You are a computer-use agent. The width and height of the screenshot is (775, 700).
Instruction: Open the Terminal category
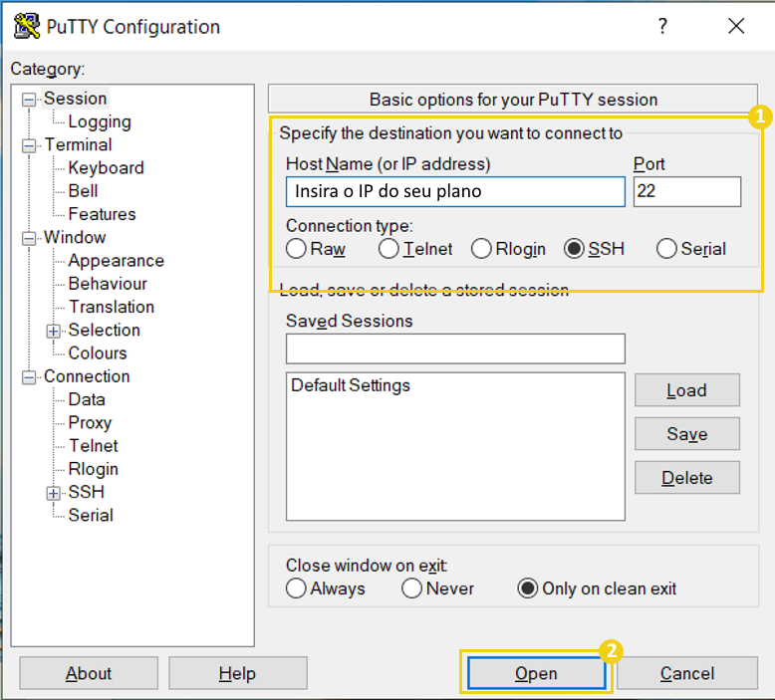(78, 144)
